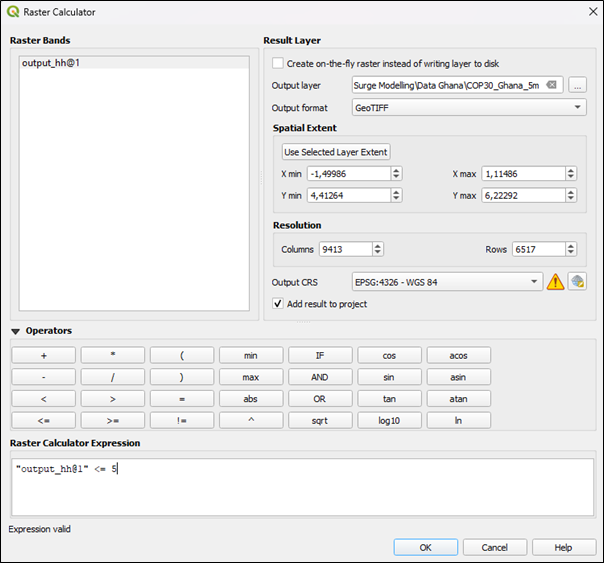Open the Help button

564,547
